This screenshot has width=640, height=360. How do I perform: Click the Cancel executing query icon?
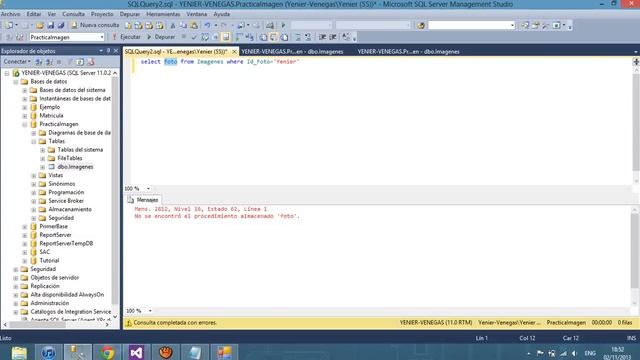click(184, 37)
